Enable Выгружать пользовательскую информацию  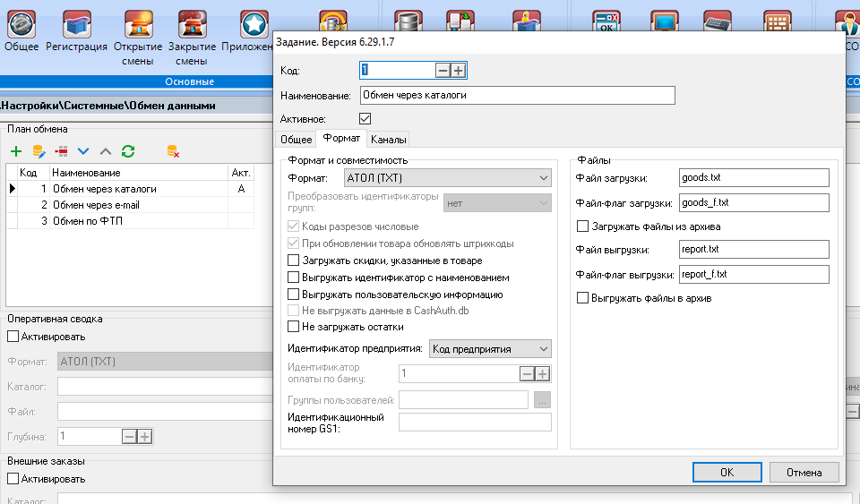(x=294, y=295)
